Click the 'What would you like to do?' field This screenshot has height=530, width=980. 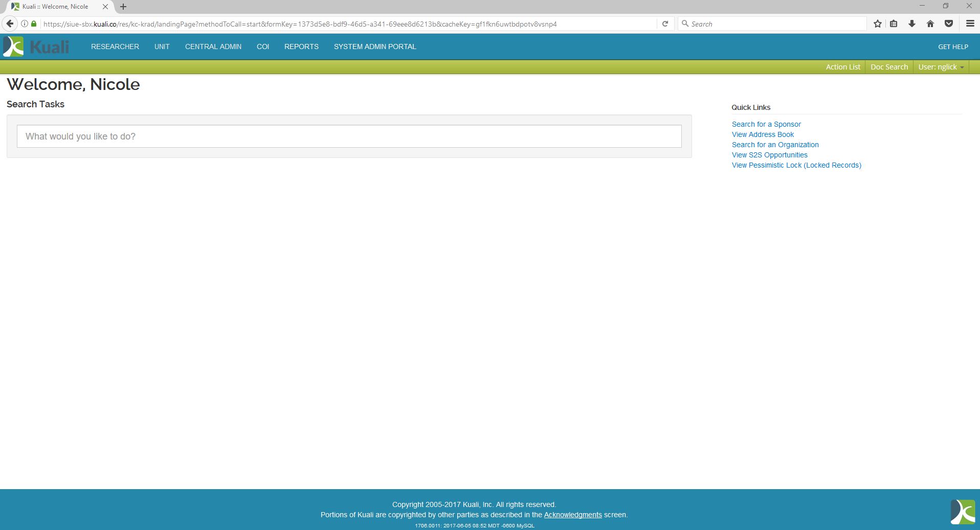[x=349, y=136]
